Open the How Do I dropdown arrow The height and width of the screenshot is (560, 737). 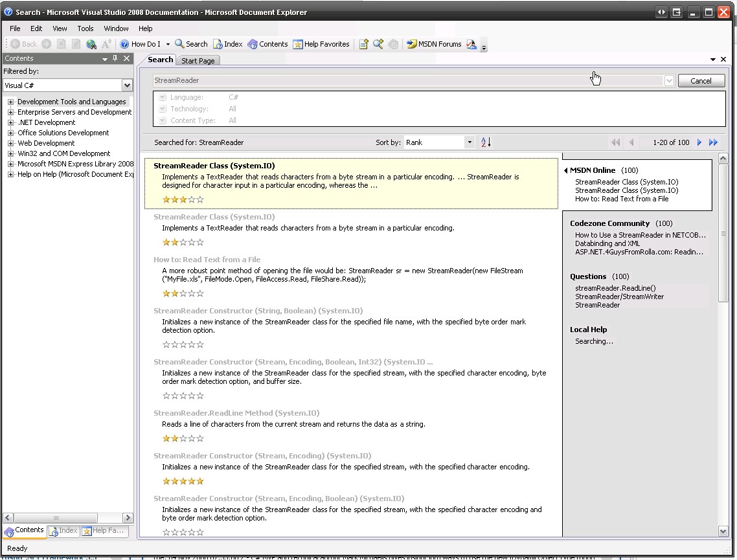pos(168,44)
